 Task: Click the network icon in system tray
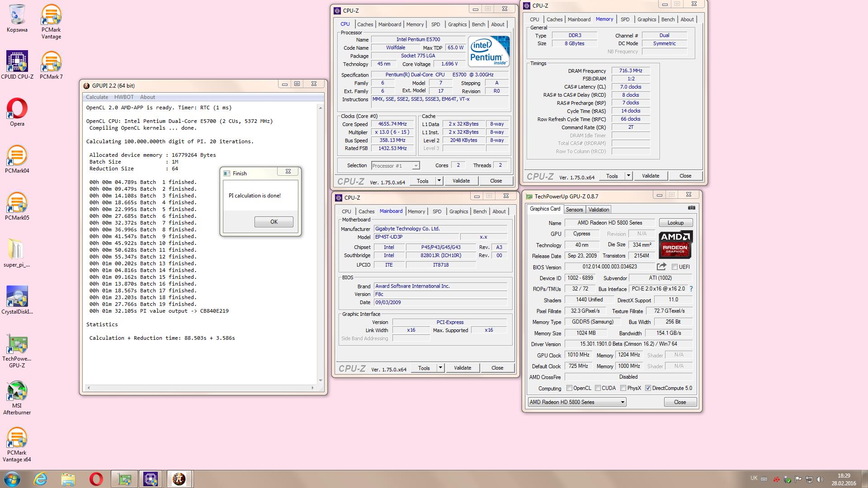[x=809, y=479]
